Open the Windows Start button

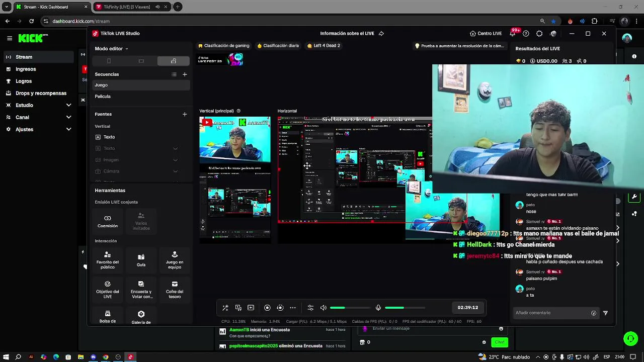pos(6,357)
